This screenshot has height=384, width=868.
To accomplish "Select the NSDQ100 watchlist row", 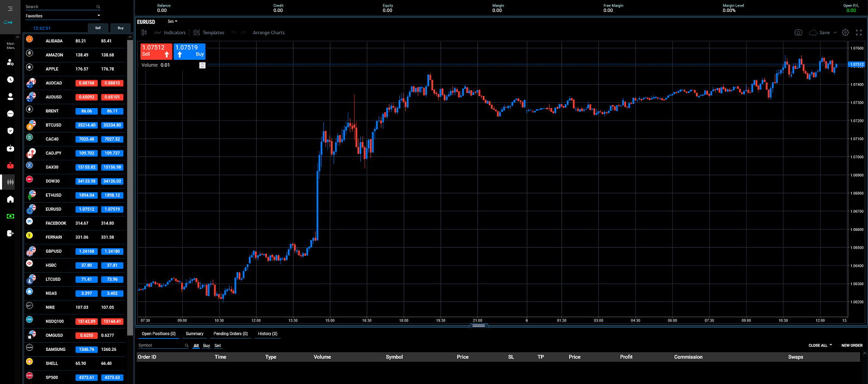I will pos(75,321).
